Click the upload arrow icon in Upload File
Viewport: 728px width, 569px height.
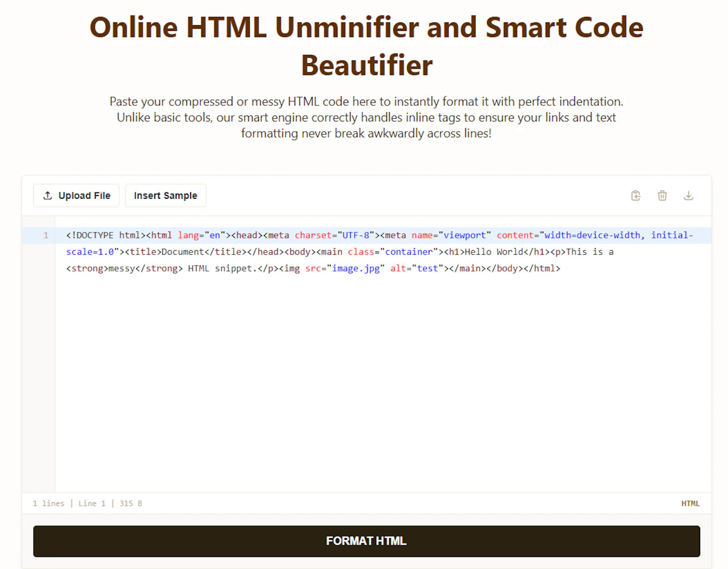point(47,196)
